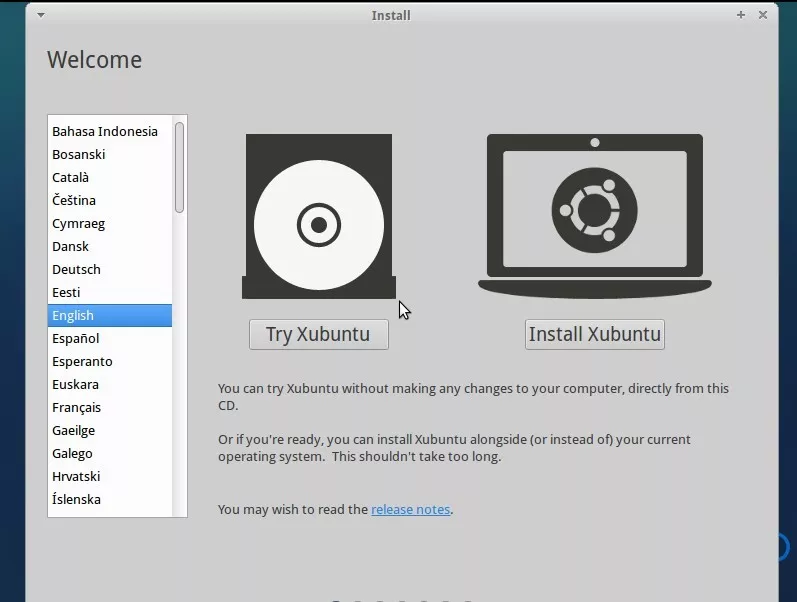The image size is (797, 602).
Task: Choose Bosanski from the language list
Action: click(110, 154)
